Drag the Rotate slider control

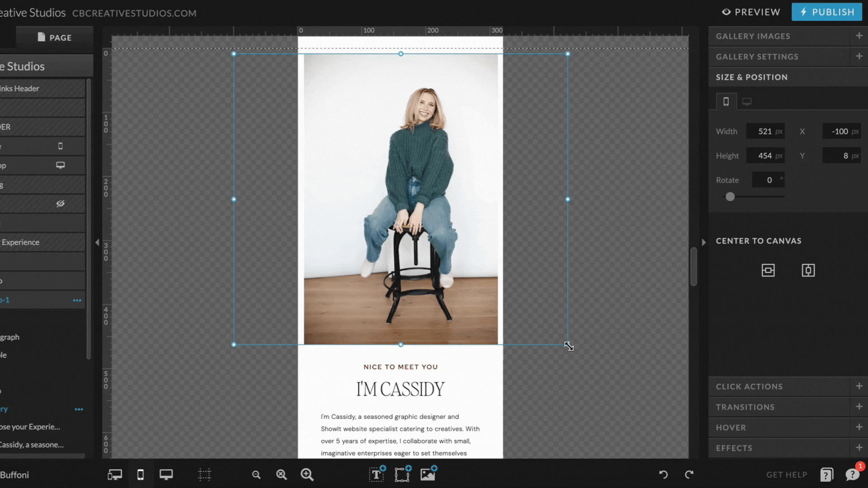tap(730, 197)
